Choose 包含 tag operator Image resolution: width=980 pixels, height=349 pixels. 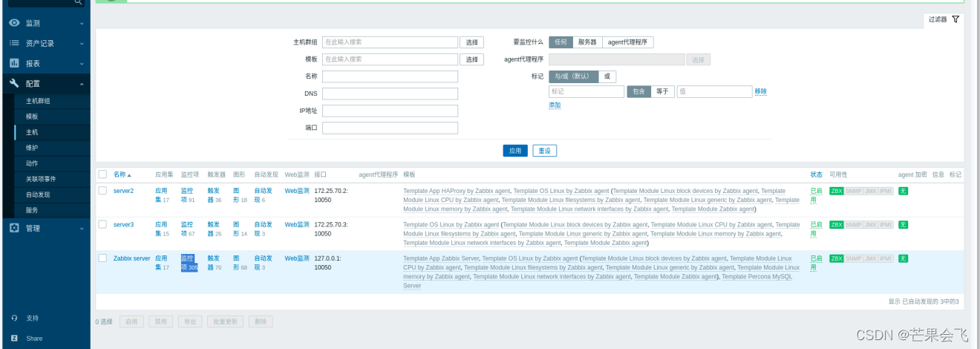click(x=638, y=91)
